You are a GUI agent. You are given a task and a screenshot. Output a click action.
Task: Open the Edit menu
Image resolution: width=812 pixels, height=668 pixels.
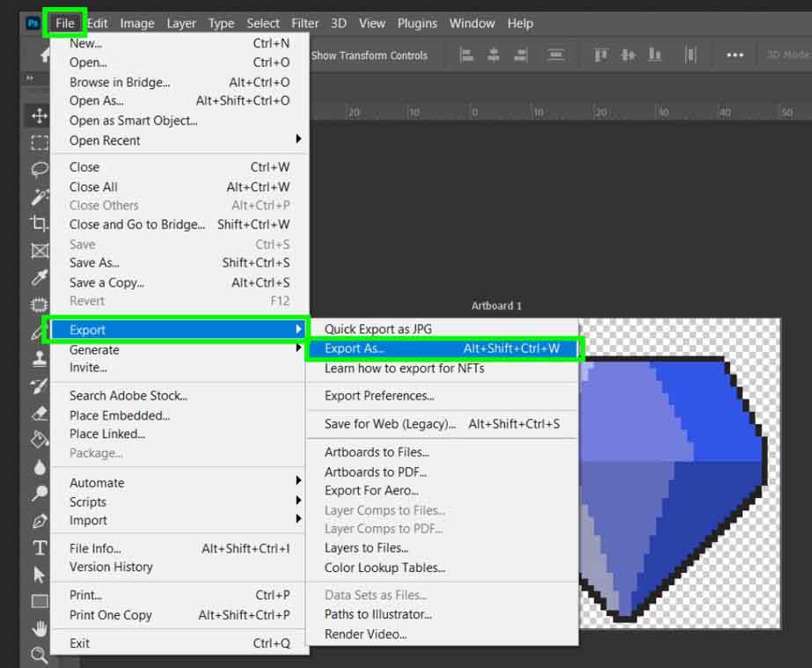[x=98, y=23]
